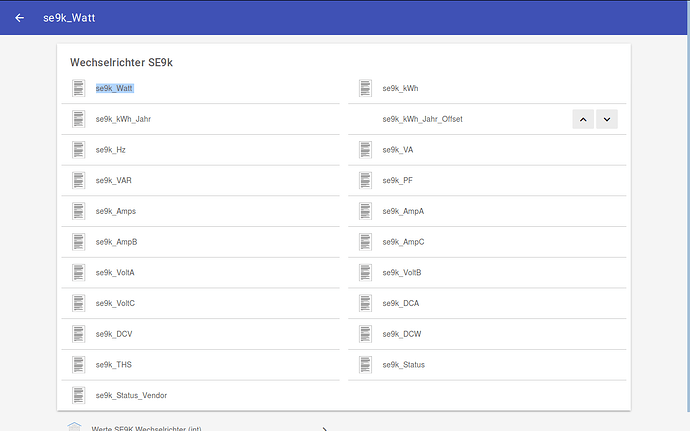Open the document icon next to se9k_kWh

[365, 88]
